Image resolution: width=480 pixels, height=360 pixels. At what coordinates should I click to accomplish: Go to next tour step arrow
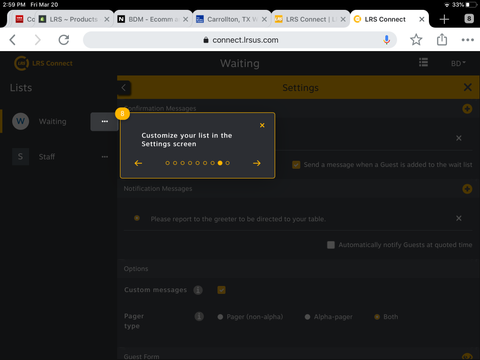pyautogui.click(x=257, y=163)
